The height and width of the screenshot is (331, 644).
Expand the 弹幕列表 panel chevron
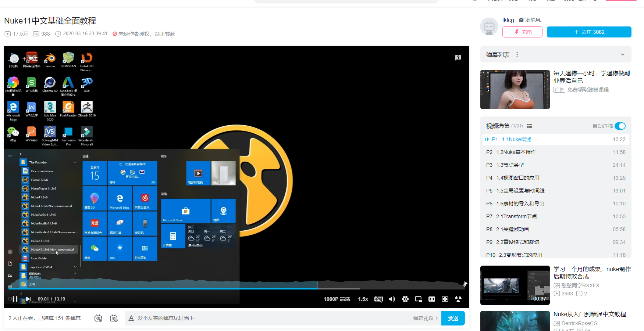(623, 54)
